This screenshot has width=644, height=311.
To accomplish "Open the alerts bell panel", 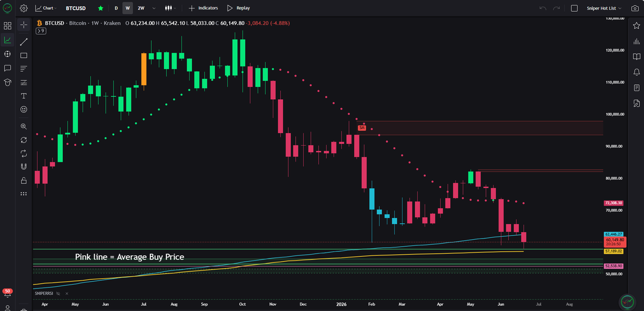I will point(636,72).
